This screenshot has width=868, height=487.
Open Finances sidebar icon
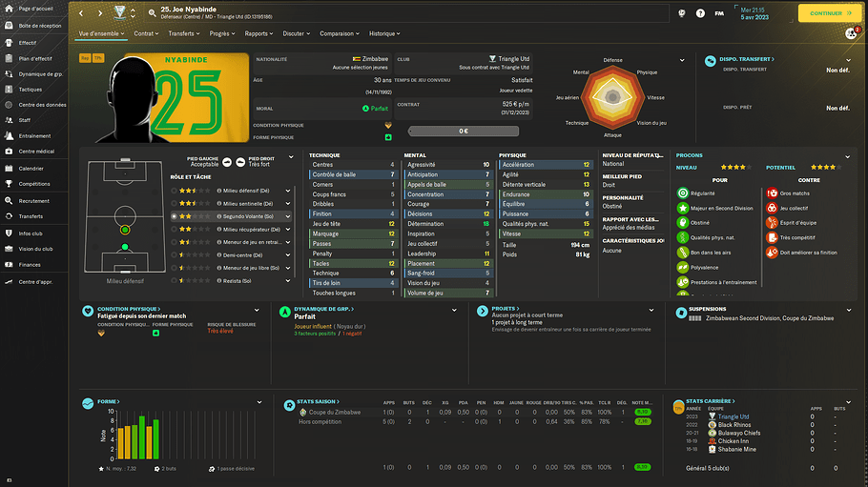coord(9,265)
